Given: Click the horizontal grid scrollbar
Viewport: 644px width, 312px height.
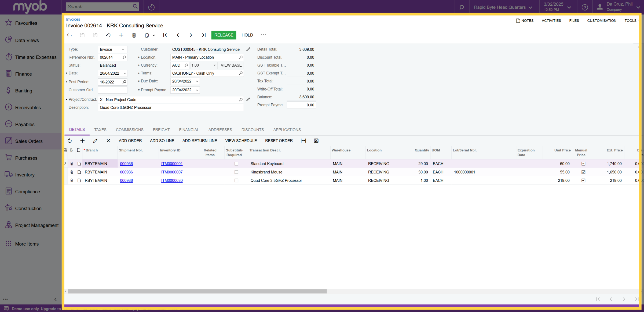Looking at the screenshot, I should pyautogui.click(x=197, y=291).
